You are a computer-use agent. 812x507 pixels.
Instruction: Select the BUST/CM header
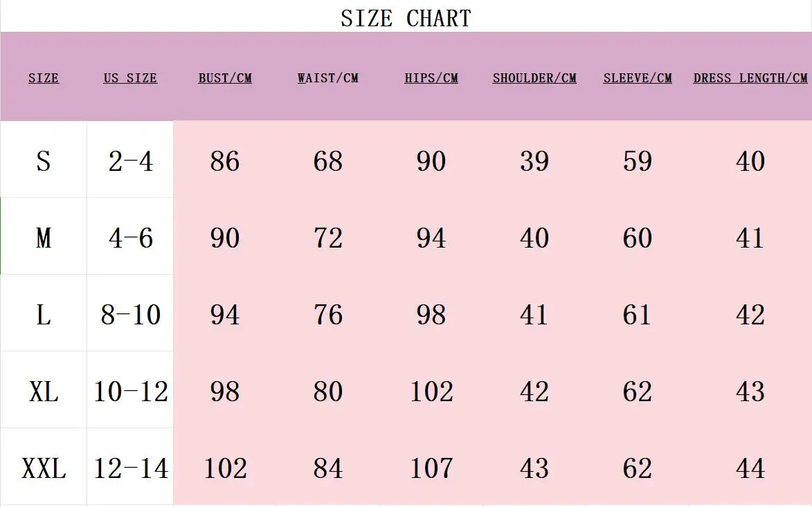[x=225, y=78]
